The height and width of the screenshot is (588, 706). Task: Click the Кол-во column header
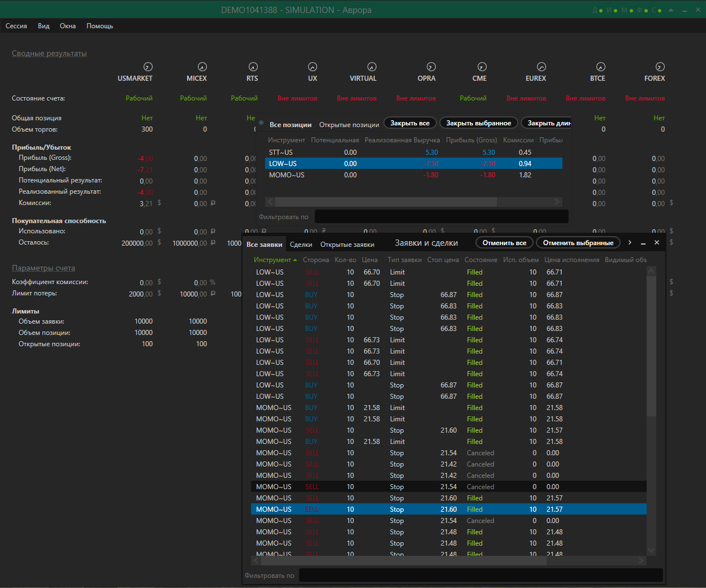[345, 260]
